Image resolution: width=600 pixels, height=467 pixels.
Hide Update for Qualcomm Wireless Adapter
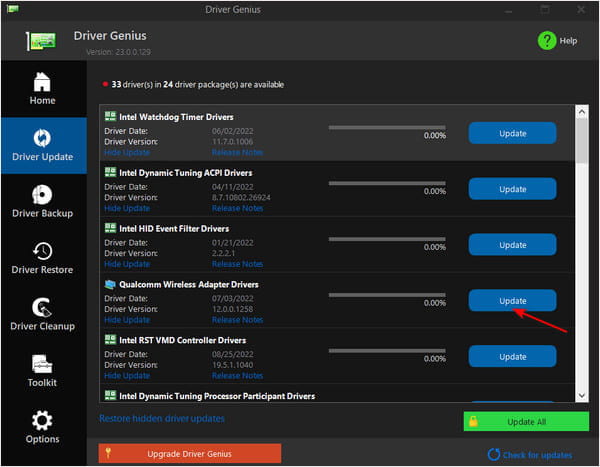(x=127, y=320)
